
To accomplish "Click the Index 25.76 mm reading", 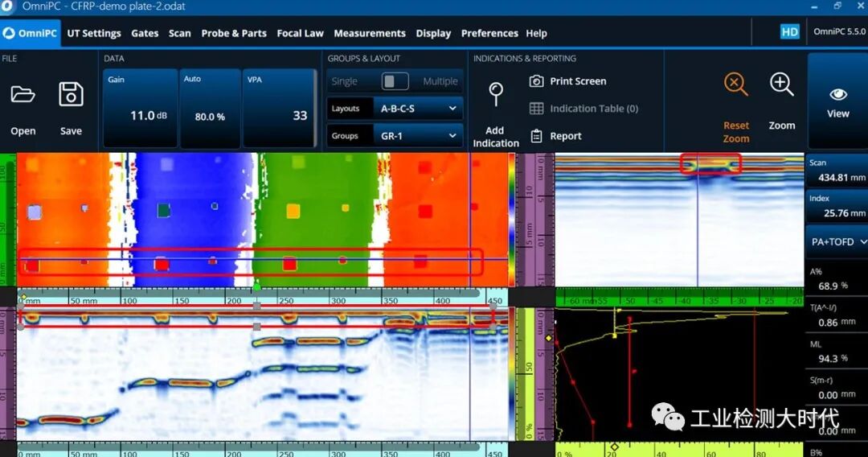I will (837, 206).
